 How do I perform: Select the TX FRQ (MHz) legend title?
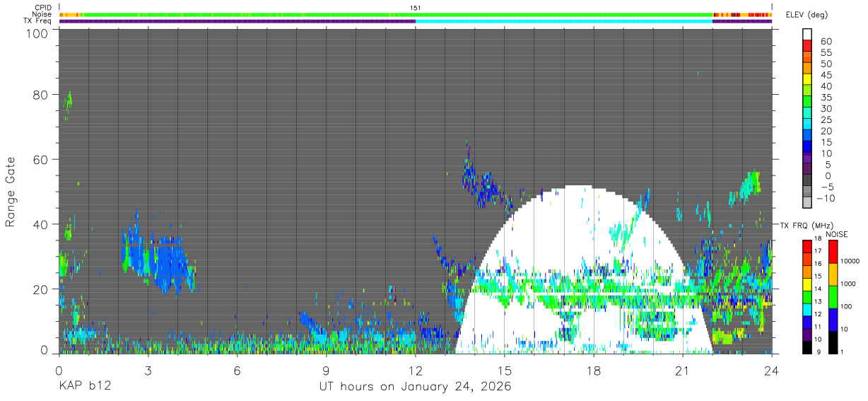click(806, 225)
